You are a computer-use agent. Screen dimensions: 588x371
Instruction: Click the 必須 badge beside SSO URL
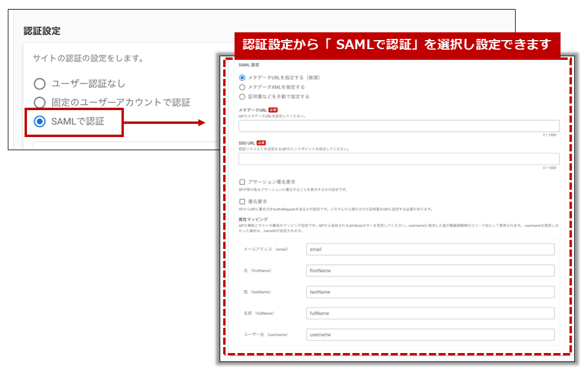pos(261,143)
